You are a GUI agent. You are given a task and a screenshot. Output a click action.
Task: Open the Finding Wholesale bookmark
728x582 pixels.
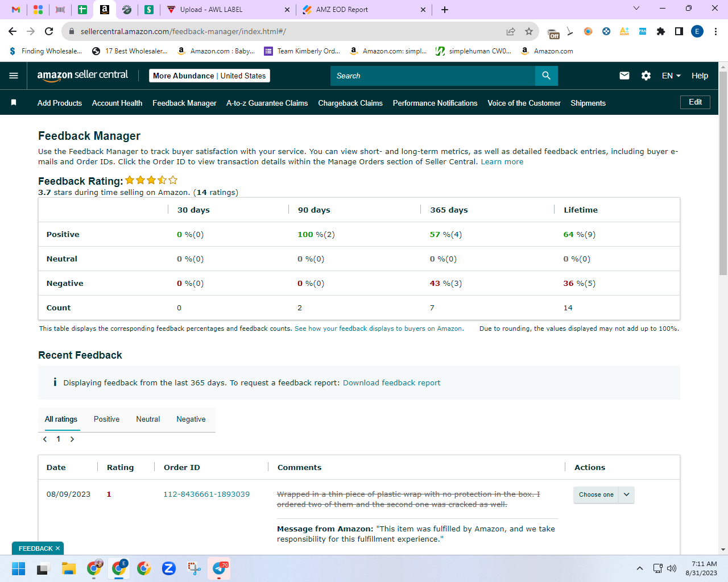(x=45, y=51)
